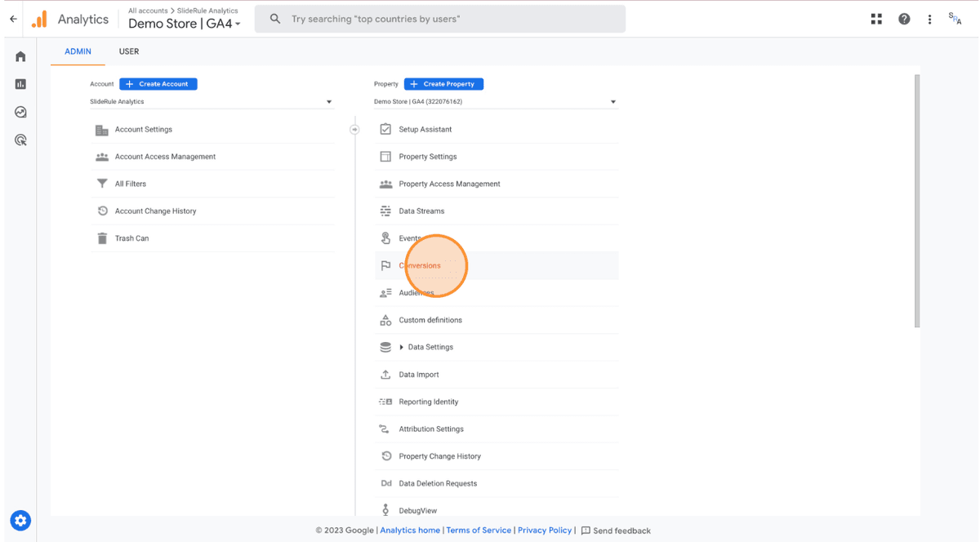Click the All accounts breadcrumb text
The height and width of the screenshot is (542, 980).
pyautogui.click(x=148, y=11)
